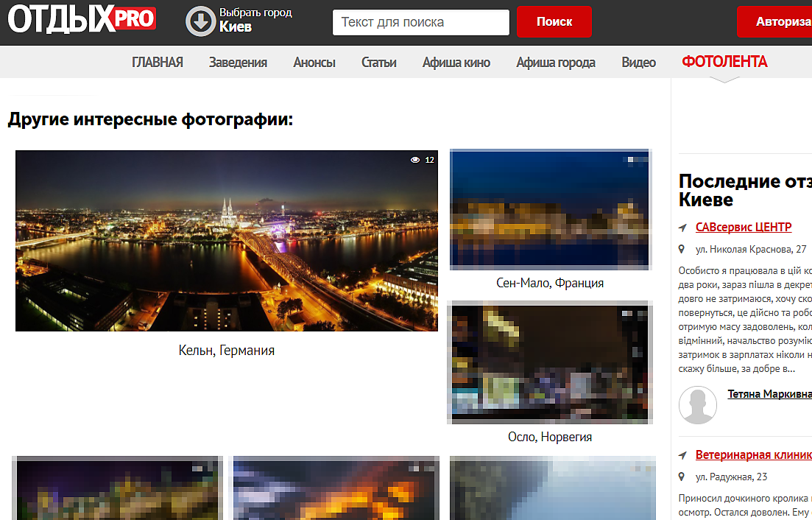Open the ГЛАВНАЯ menu item
The image size is (812, 520).
158,63
